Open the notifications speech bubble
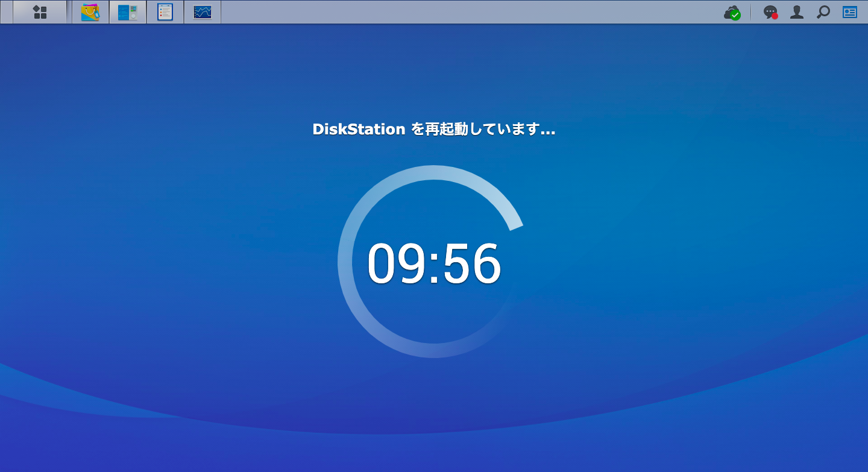Viewport: 868px width, 472px height. tap(770, 12)
